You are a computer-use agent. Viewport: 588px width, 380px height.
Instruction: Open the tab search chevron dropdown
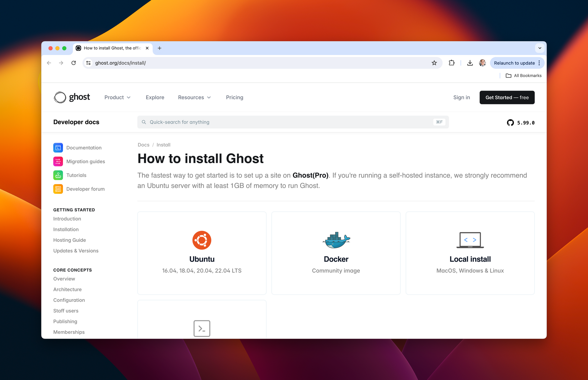(540, 48)
